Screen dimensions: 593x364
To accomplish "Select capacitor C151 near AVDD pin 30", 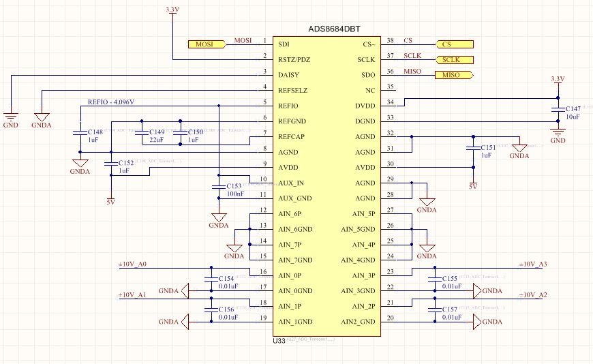I will pos(473,148).
